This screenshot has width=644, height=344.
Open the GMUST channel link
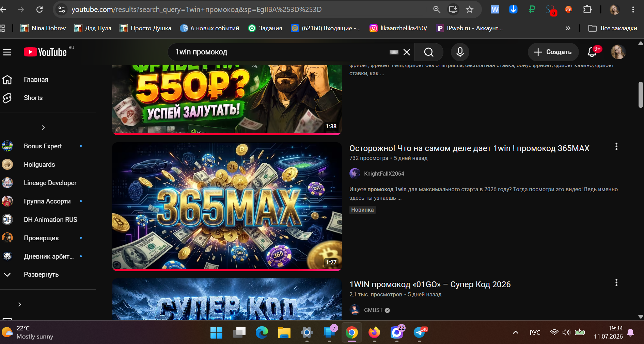point(373,310)
